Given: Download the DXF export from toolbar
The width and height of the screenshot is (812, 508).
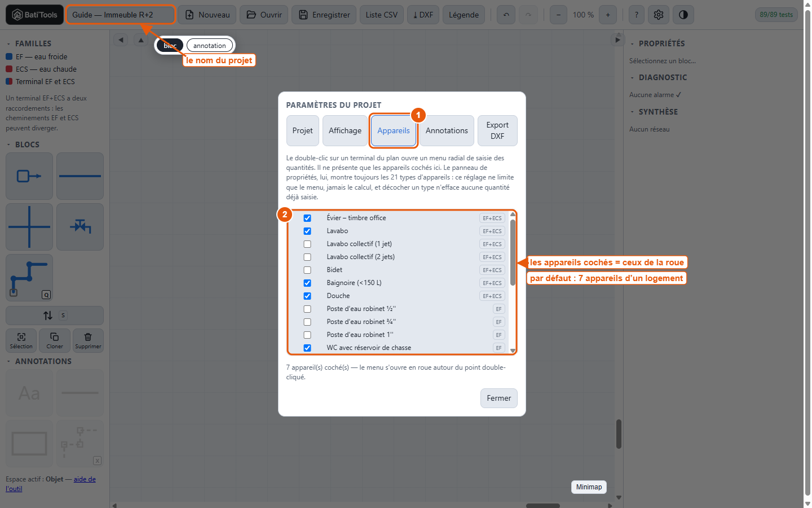Looking at the screenshot, I should (423, 15).
